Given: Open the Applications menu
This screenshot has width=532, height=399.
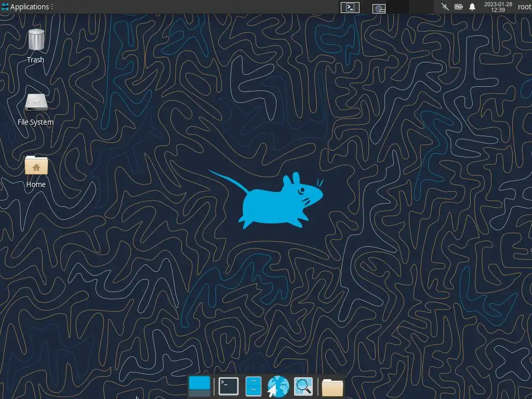Looking at the screenshot, I should (27, 7).
